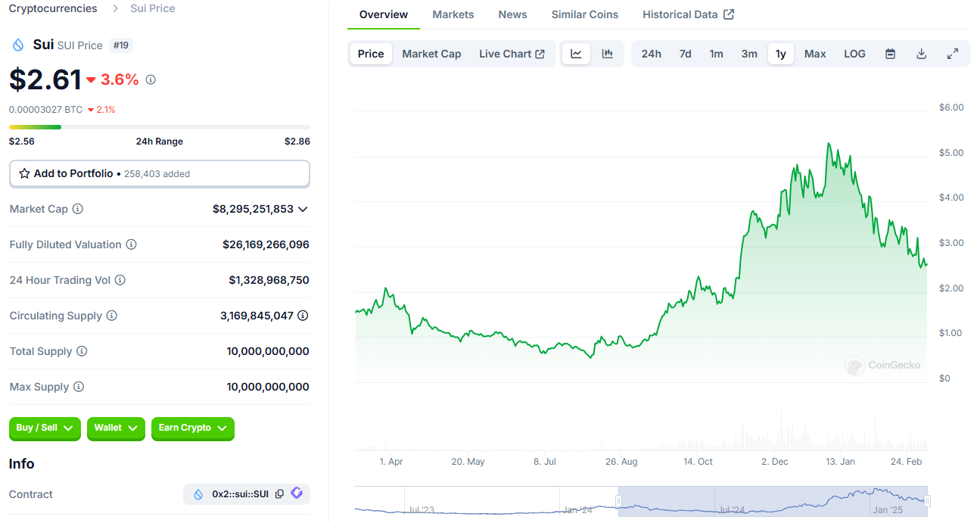The image size is (980, 523).
Task: Open the Buy / Sell dropdown
Action: [x=45, y=428]
